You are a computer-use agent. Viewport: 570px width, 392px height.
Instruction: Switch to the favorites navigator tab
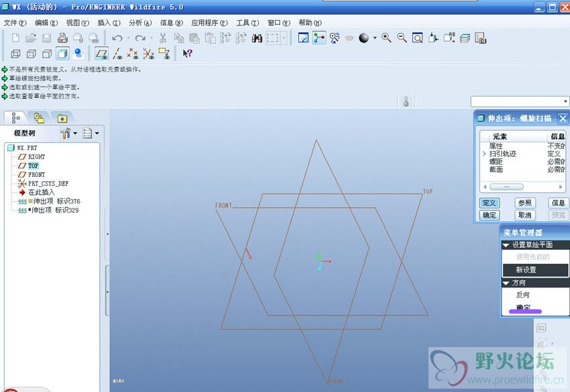62,119
